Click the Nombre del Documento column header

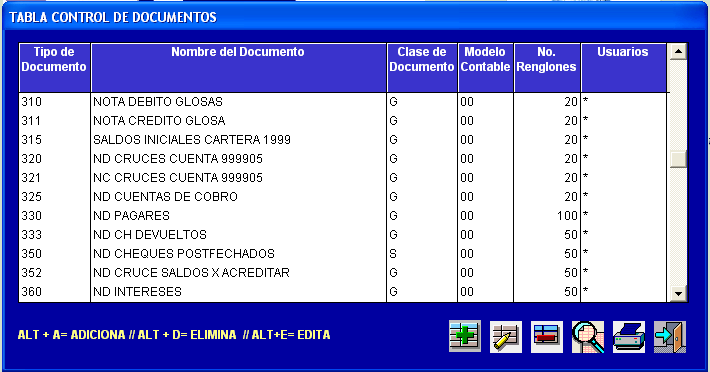tap(238, 68)
